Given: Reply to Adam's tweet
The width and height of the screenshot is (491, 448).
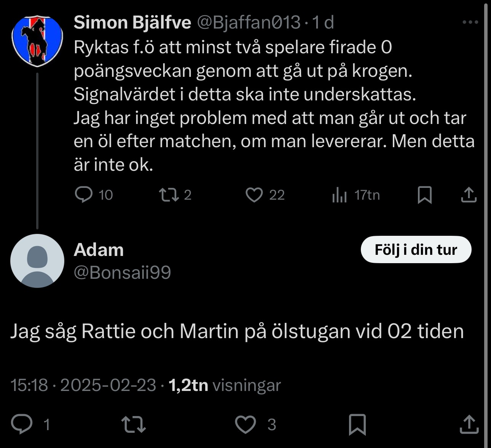Looking at the screenshot, I should [x=22, y=424].
